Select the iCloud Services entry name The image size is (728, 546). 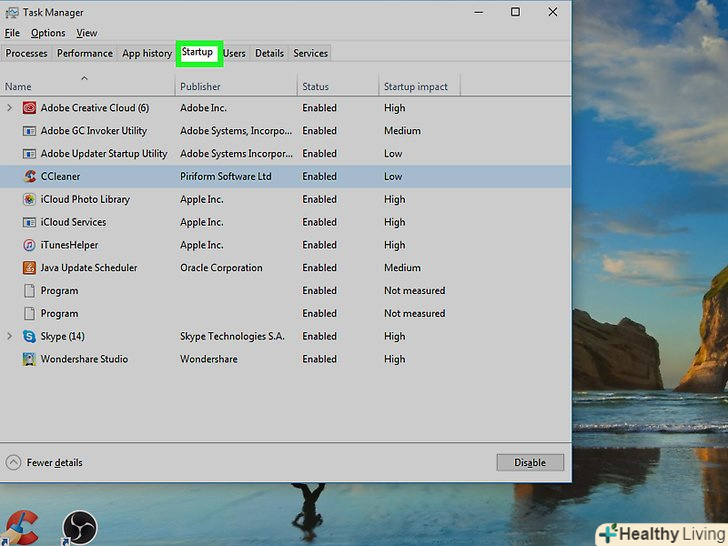(x=73, y=222)
